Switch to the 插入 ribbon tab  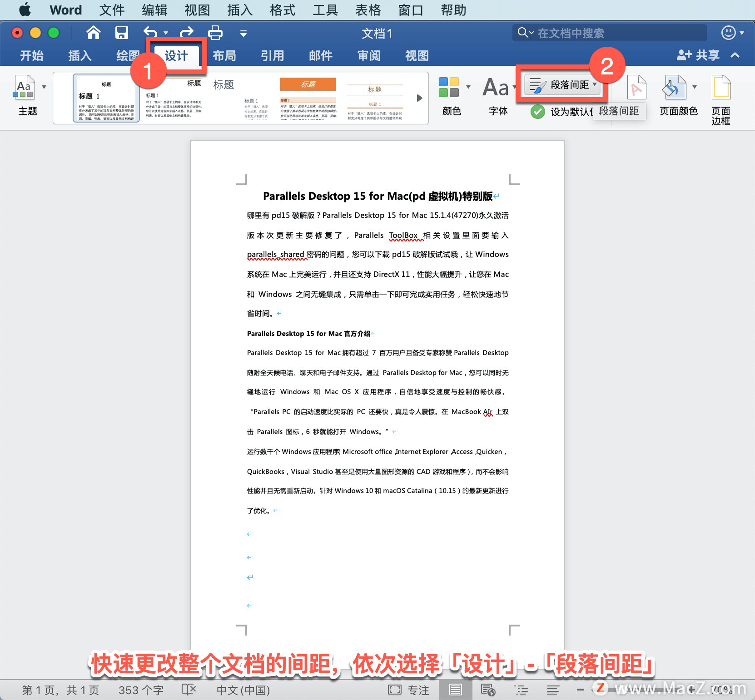coord(79,55)
